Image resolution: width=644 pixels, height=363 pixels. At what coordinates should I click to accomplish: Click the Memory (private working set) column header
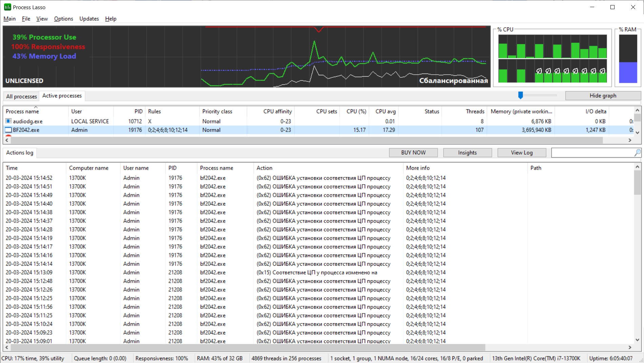pos(521,111)
